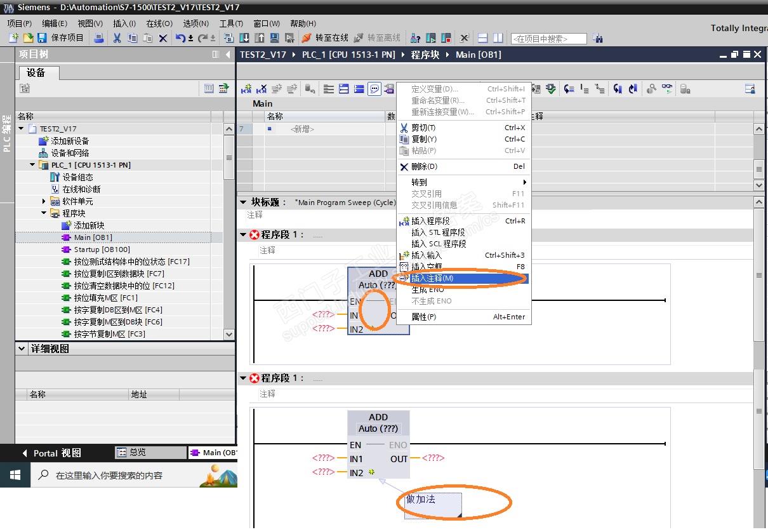Click the split editor vertically icon
The width and height of the screenshot is (768, 532).
click(498, 38)
